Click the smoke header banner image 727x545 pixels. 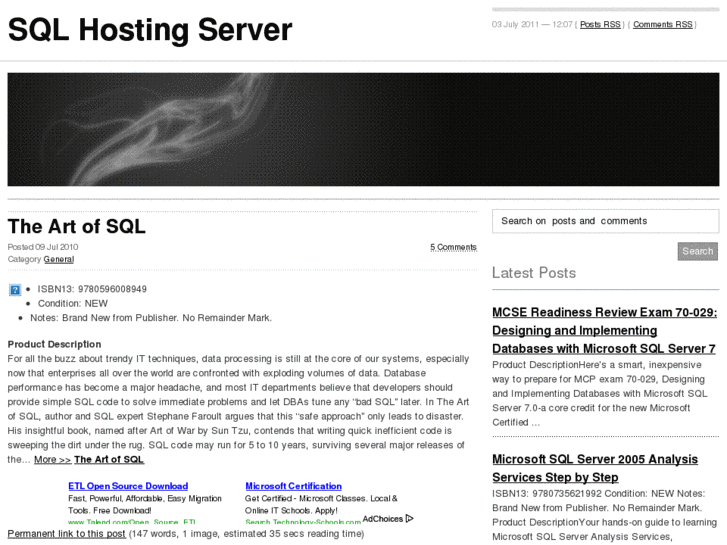coord(363,129)
